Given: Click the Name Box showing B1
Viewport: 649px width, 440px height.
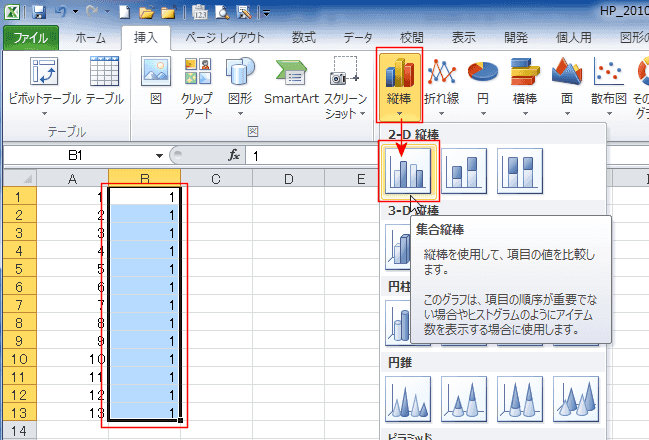Looking at the screenshot, I should (79, 155).
